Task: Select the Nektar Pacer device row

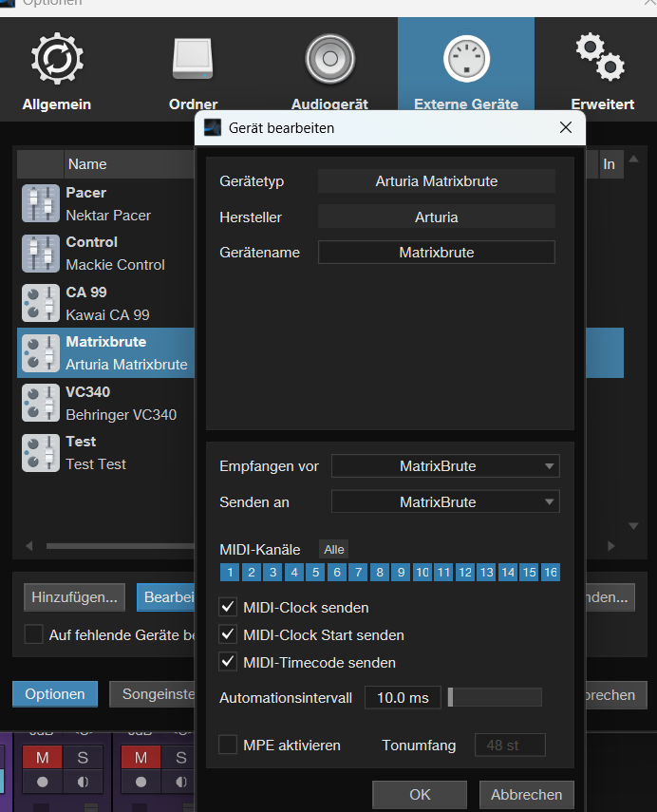Action: pos(105,203)
